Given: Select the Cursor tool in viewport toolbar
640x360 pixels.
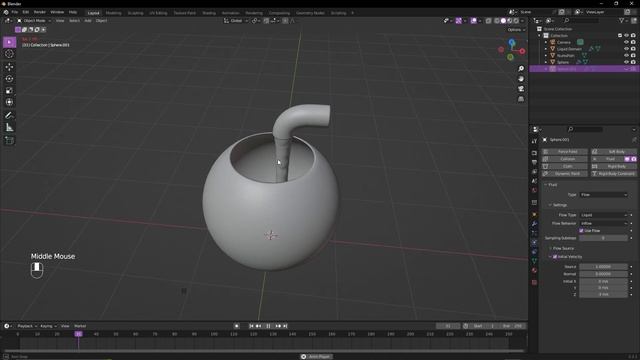Looking at the screenshot, I should 9,54.
